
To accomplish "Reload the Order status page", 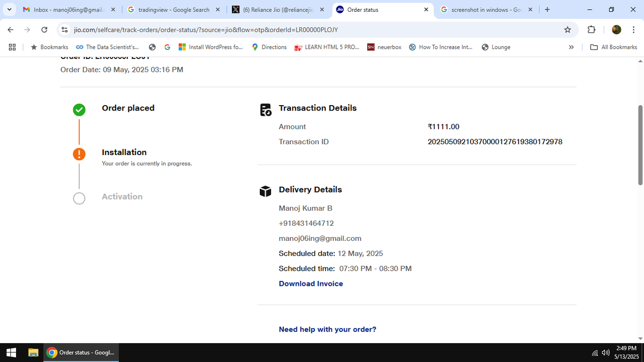I will tap(45, 29).
